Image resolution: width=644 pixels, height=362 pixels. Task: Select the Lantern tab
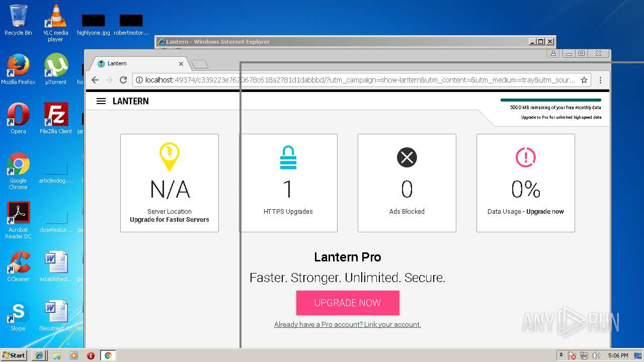click(x=140, y=64)
